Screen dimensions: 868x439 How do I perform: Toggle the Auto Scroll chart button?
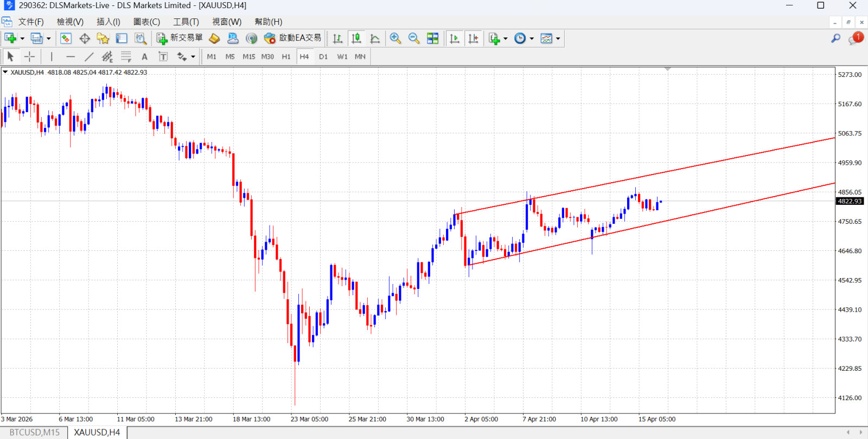click(x=455, y=38)
